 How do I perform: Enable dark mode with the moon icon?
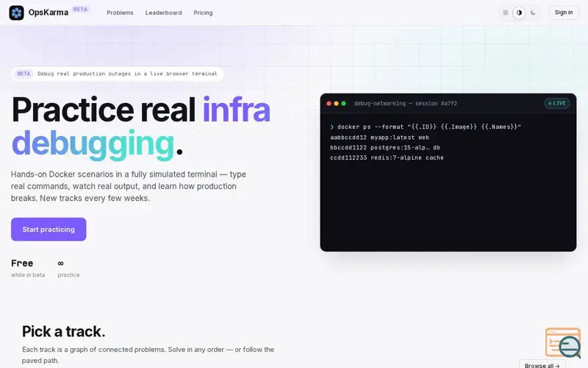point(533,13)
